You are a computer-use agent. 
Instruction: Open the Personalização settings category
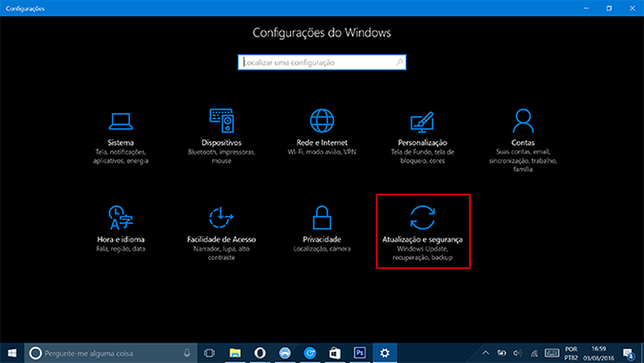click(422, 137)
